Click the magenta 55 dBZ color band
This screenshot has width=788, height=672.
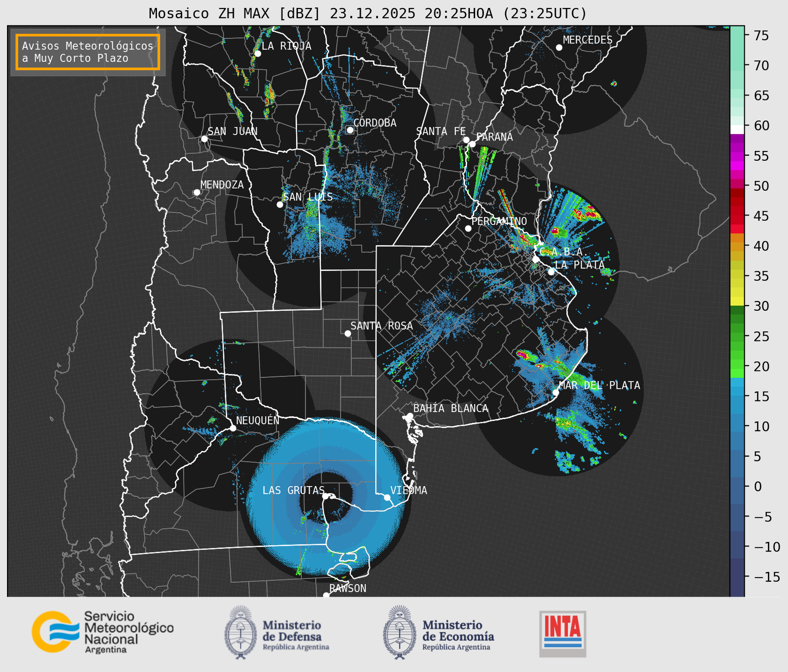pos(737,156)
